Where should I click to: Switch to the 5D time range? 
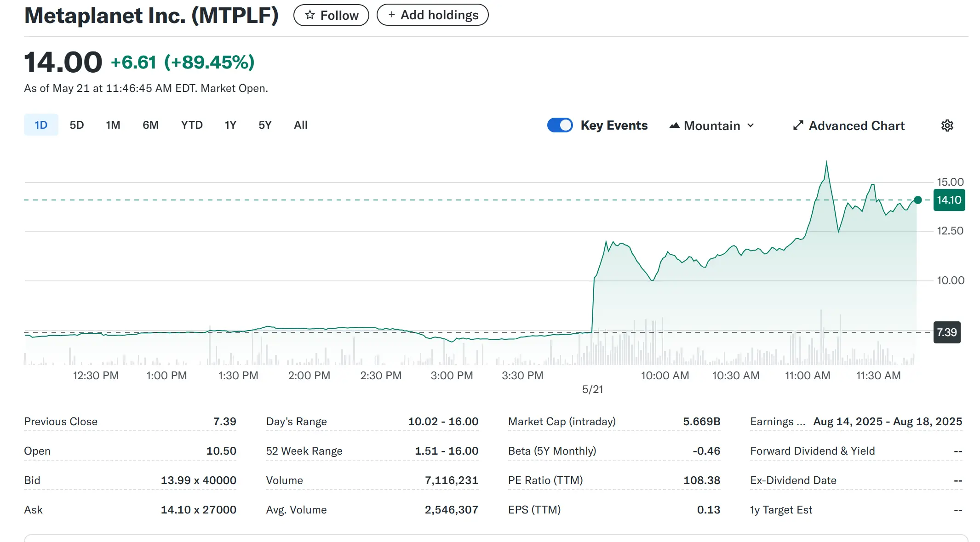point(77,125)
